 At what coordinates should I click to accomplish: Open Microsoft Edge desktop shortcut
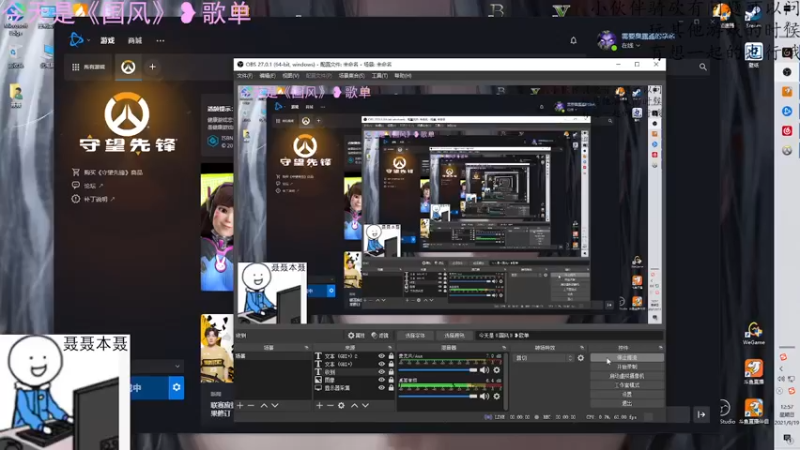pos(15,17)
